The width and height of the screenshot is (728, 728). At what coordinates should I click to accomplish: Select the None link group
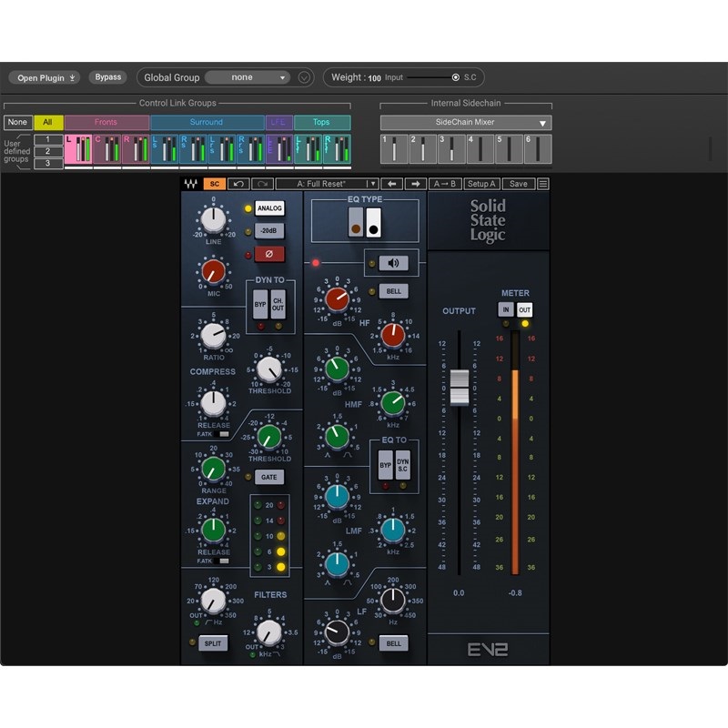click(x=17, y=122)
